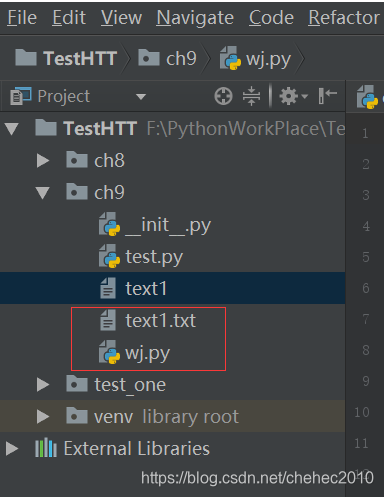
Task: Open the Code menu
Action: point(271,18)
